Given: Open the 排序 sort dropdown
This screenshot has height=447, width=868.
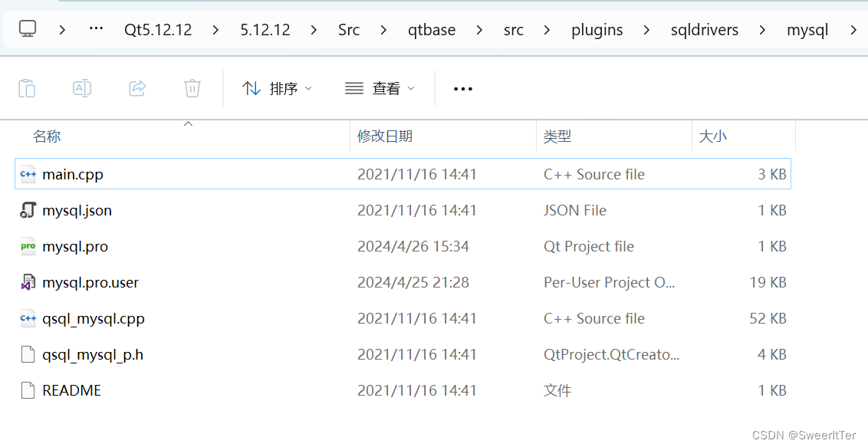Looking at the screenshot, I should click(x=277, y=88).
